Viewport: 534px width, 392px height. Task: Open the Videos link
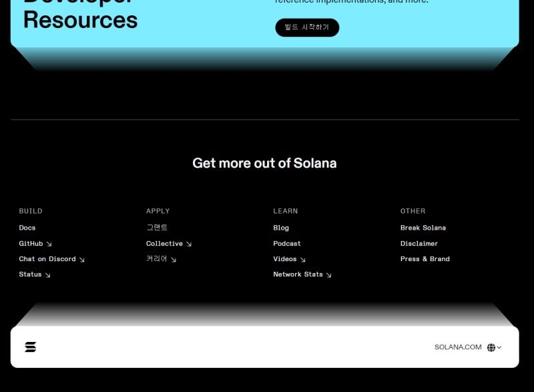[290, 259]
